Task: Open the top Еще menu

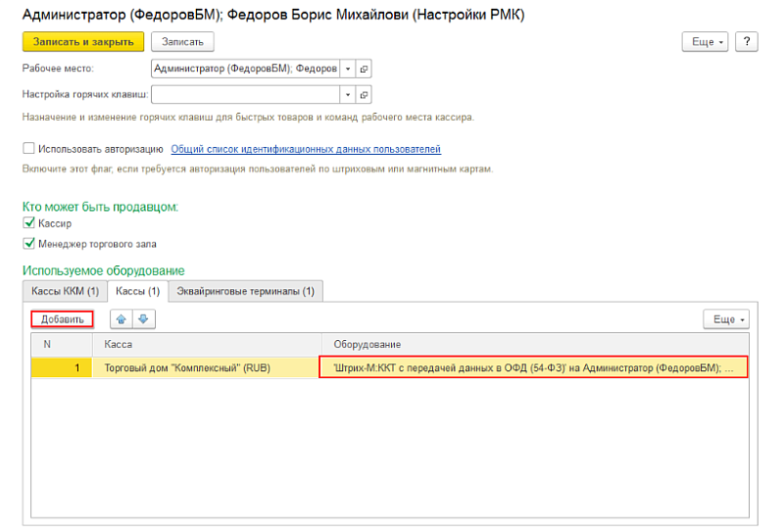Action: 706,42
